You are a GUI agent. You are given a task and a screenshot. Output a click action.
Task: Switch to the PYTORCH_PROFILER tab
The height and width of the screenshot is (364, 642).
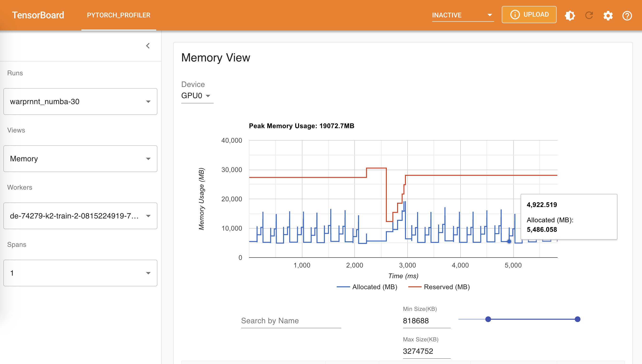point(119,15)
